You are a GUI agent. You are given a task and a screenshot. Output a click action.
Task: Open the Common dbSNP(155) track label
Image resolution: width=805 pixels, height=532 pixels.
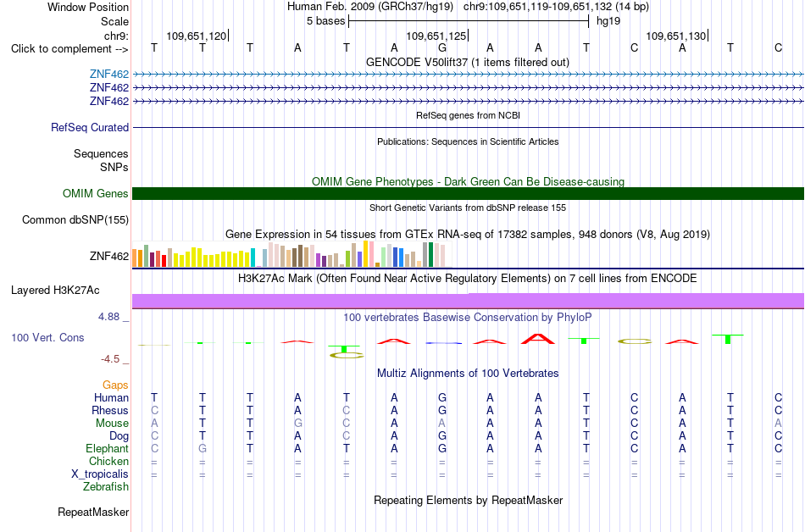[x=75, y=219]
